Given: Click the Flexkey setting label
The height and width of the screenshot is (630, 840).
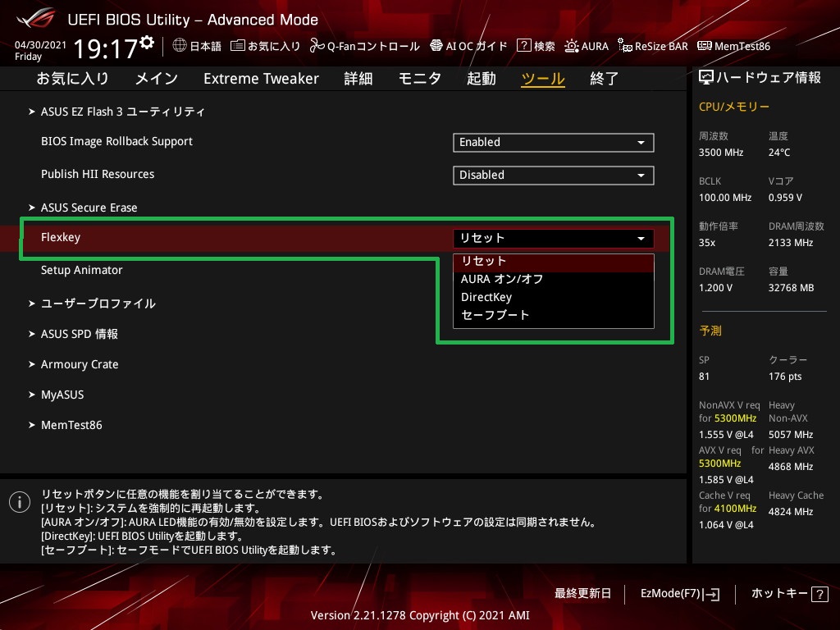Looking at the screenshot, I should 61,237.
